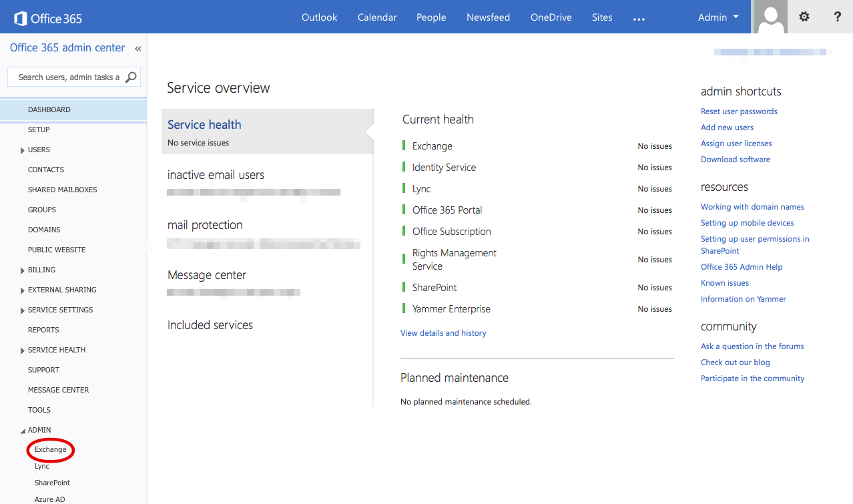Open the Included services section
The width and height of the screenshot is (853, 504).
tap(210, 325)
